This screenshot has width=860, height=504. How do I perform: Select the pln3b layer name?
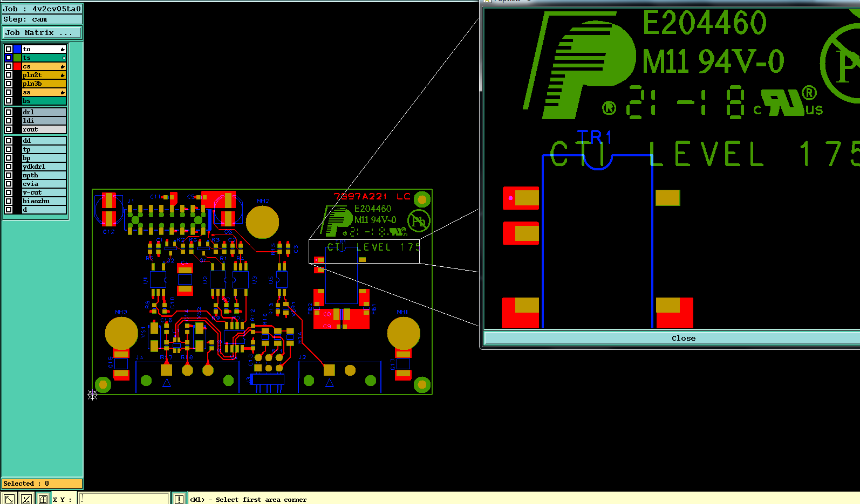tap(44, 84)
